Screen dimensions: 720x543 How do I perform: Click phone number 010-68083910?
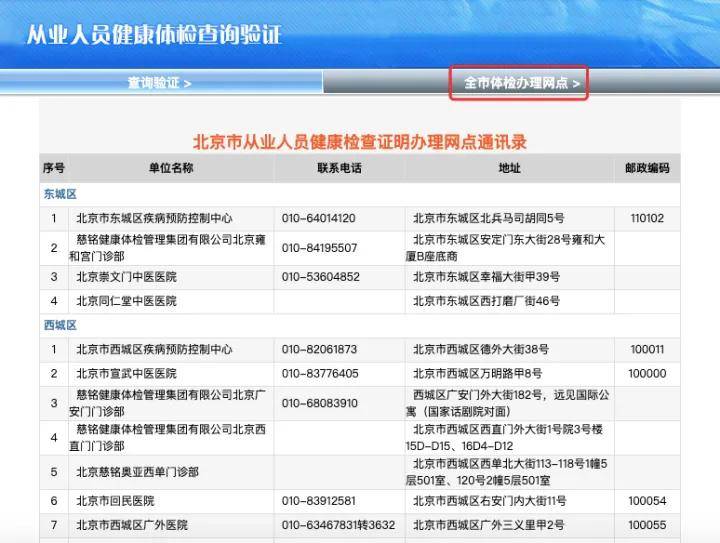[x=320, y=403]
